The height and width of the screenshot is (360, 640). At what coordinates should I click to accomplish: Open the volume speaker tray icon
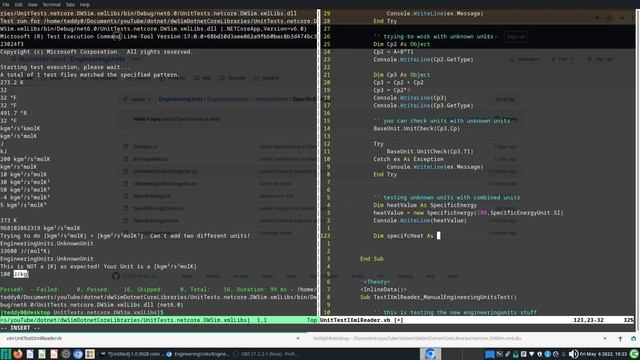tap(573, 354)
